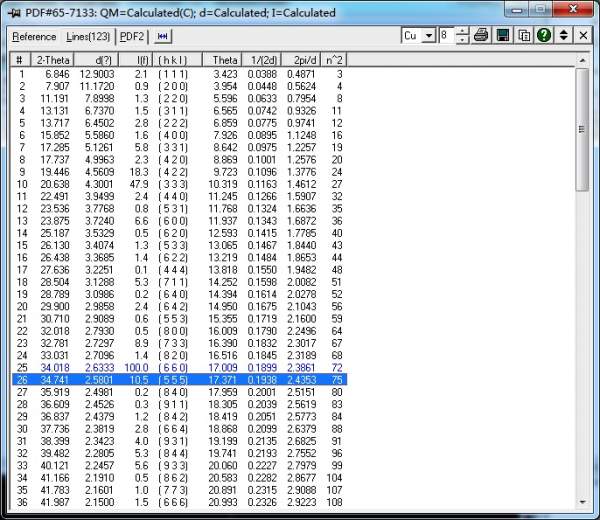The width and height of the screenshot is (600, 520).
Task: Click the ( h k l ) column header
Action: pyautogui.click(x=177, y=60)
